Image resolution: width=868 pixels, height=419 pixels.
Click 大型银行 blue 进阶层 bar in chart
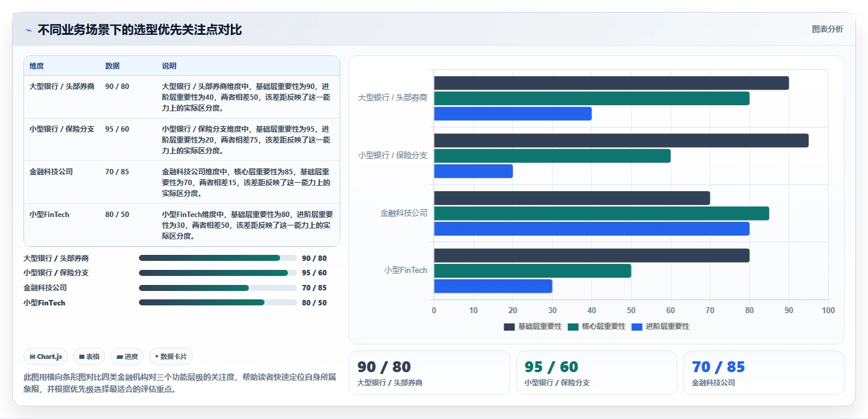(x=513, y=114)
